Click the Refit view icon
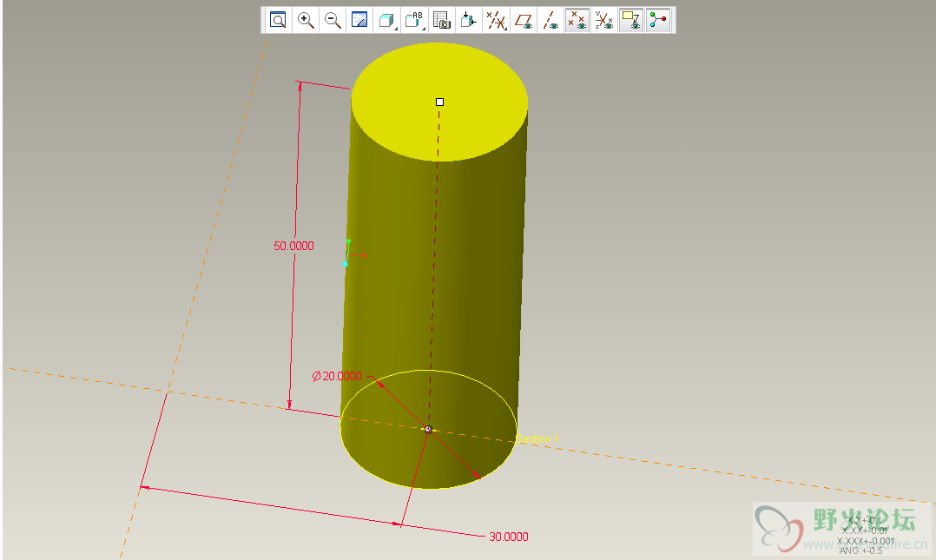936x560 pixels. [278, 20]
